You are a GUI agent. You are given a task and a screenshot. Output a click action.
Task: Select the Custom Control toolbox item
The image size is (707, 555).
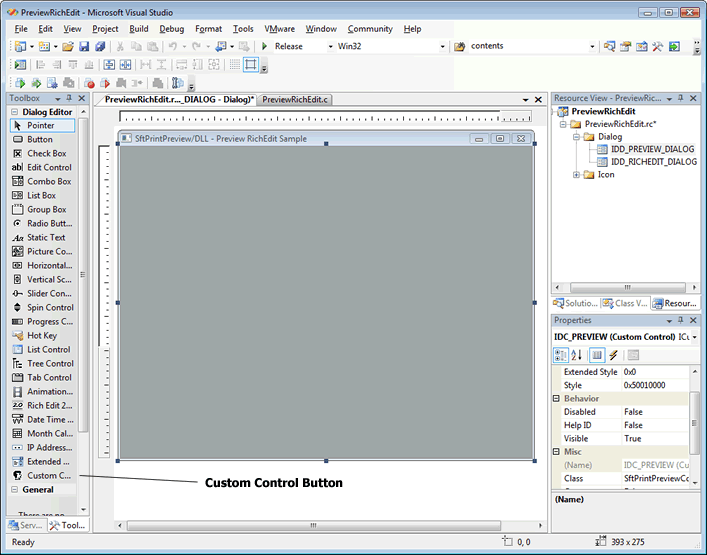(x=48, y=476)
